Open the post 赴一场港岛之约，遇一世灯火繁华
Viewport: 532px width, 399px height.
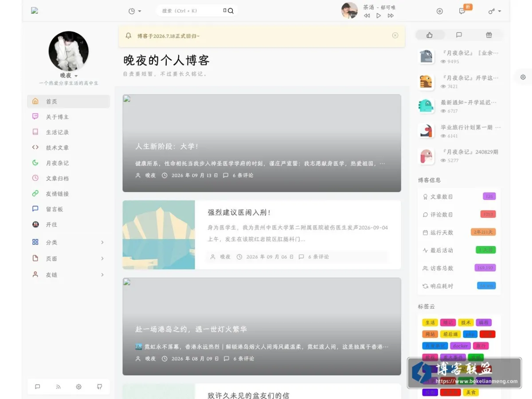pos(191,329)
